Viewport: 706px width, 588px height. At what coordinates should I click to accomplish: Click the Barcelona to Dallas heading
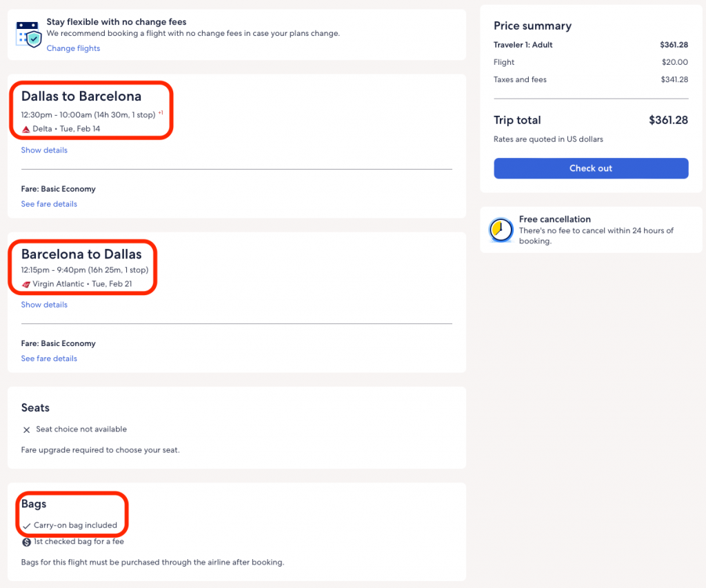coord(81,254)
